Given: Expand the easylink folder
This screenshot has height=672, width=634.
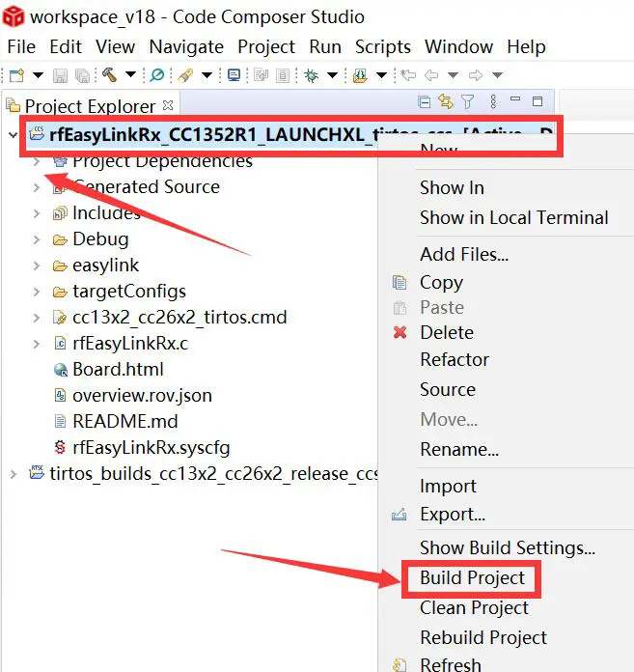Looking at the screenshot, I should (x=37, y=266).
